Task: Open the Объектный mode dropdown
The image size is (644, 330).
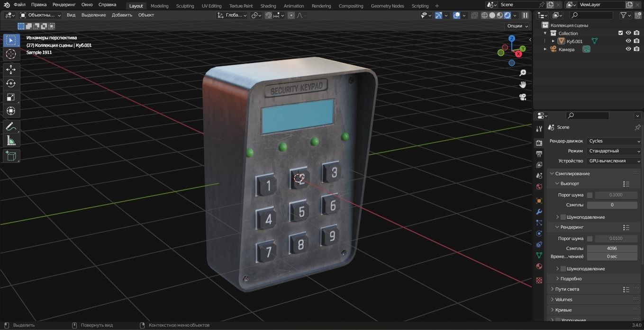Action: point(40,15)
